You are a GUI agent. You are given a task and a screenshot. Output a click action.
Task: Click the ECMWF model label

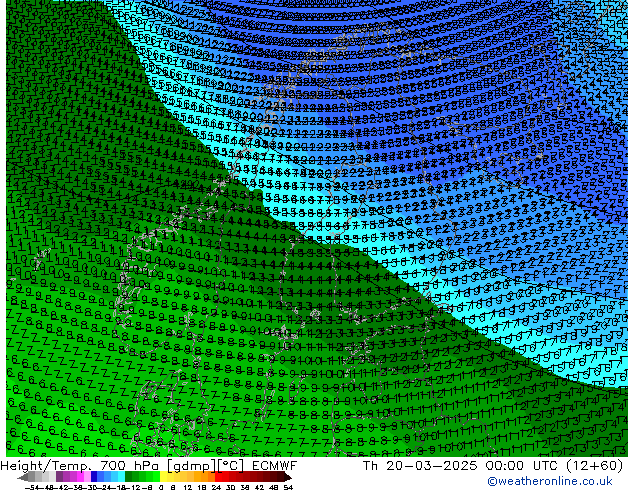[x=274, y=466]
